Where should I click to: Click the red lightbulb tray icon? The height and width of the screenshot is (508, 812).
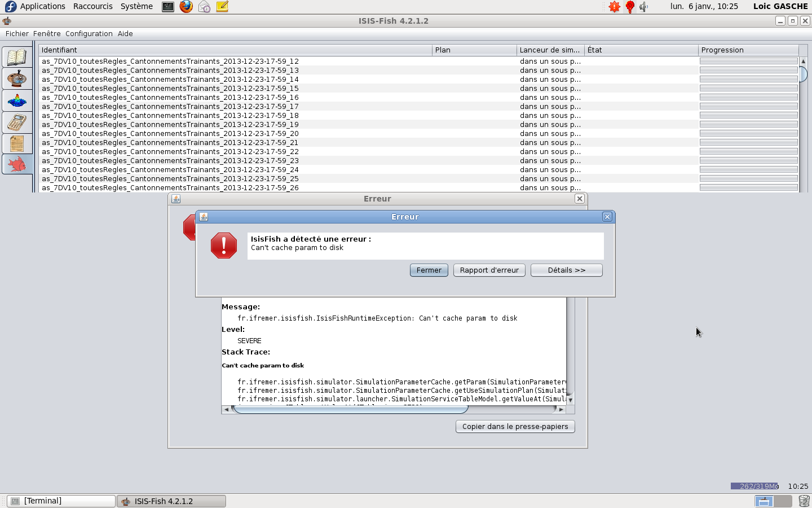click(x=630, y=7)
